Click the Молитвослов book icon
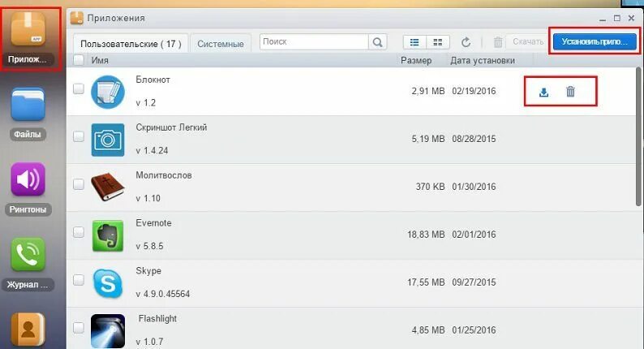 coord(108,187)
